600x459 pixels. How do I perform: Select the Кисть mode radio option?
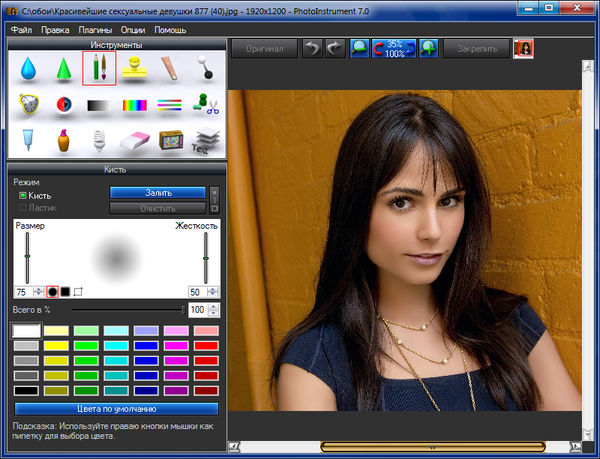click(24, 196)
